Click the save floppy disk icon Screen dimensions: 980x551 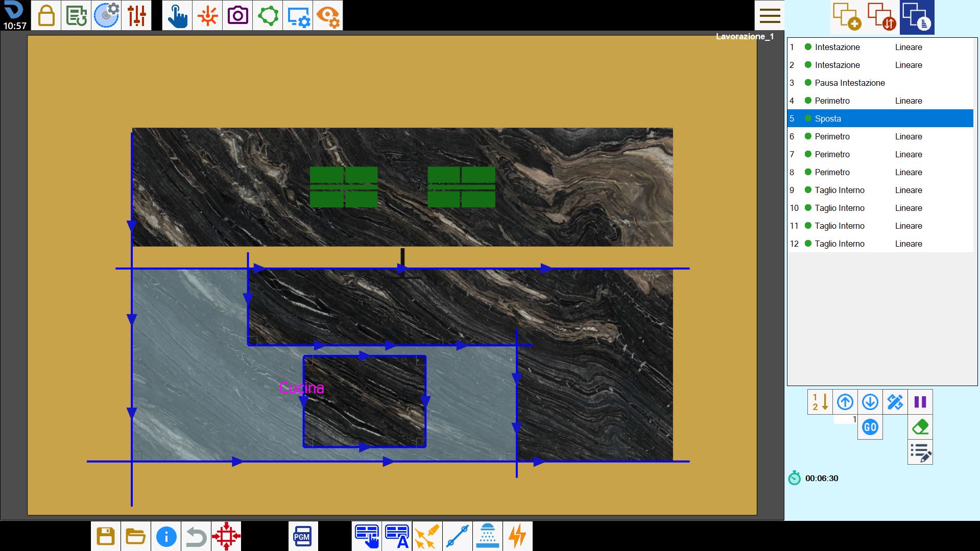coord(106,536)
